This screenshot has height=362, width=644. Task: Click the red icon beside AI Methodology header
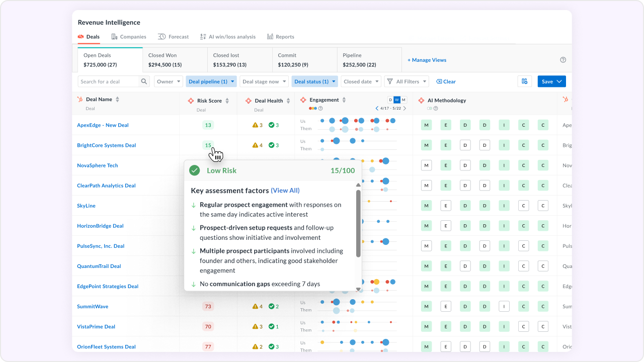point(422,101)
